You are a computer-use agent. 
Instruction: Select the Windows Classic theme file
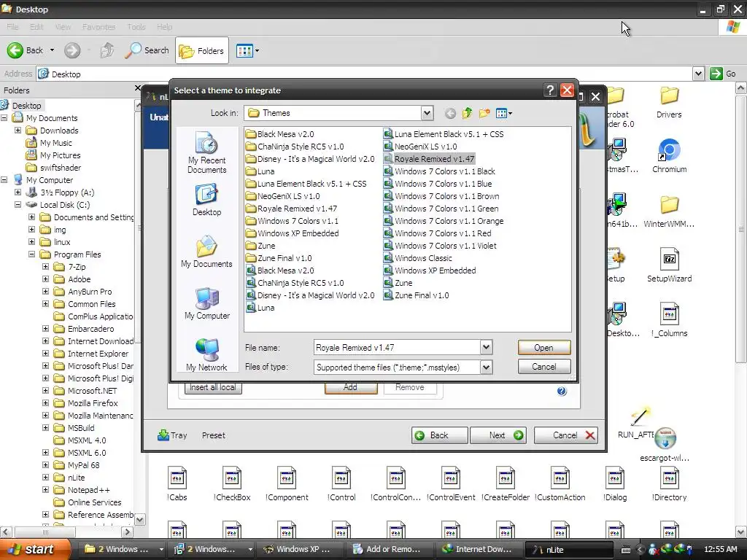[x=418, y=258]
